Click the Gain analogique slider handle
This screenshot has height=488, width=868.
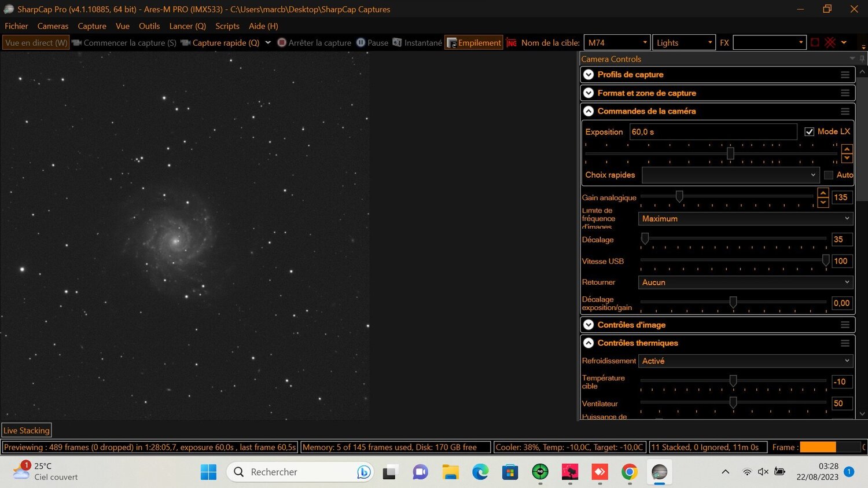pos(679,197)
